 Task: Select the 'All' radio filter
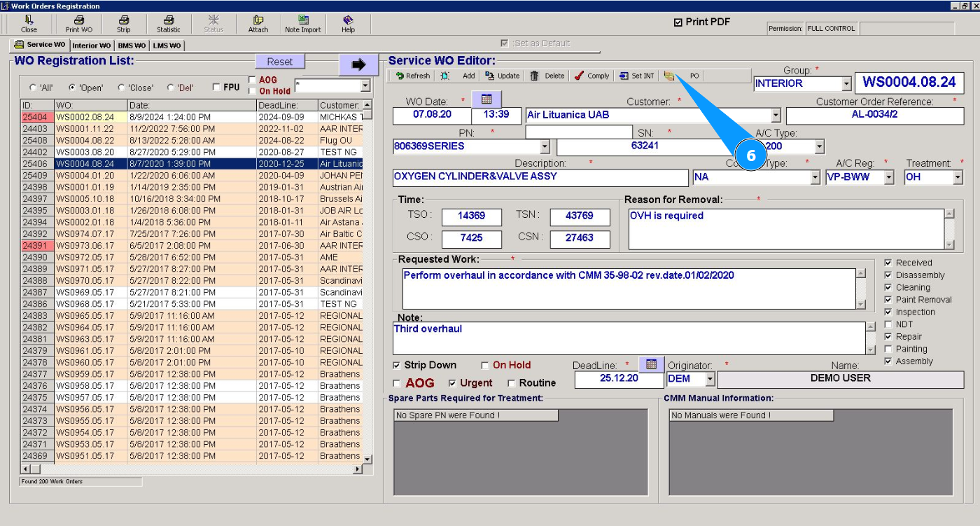click(x=33, y=88)
